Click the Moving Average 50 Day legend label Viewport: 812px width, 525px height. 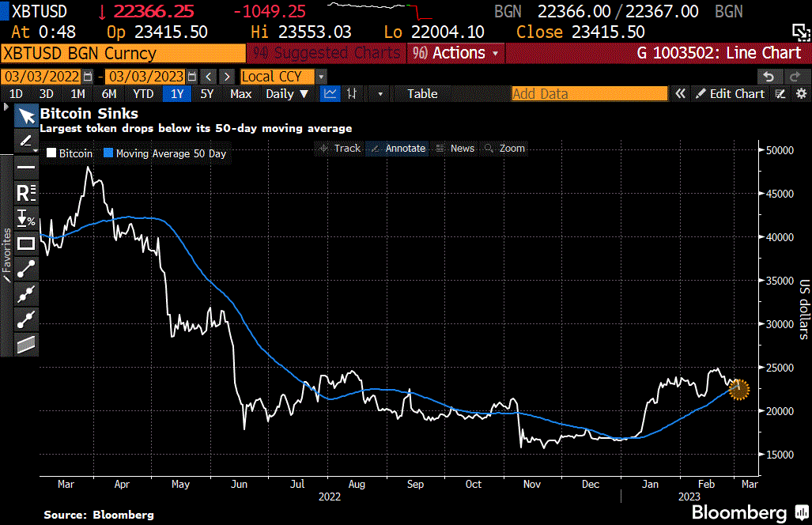[x=171, y=153]
